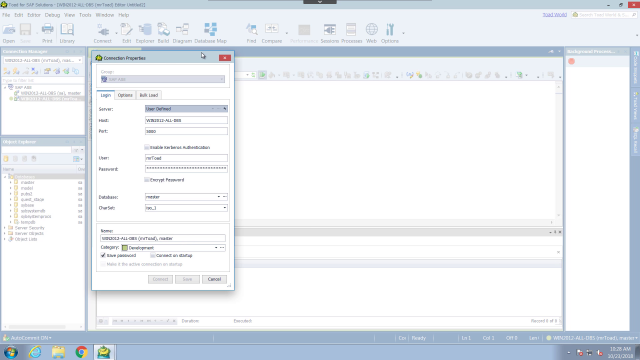Screen dimensions: 640x360
Task: Close the Connection Properties dialog
Action: 225,58
